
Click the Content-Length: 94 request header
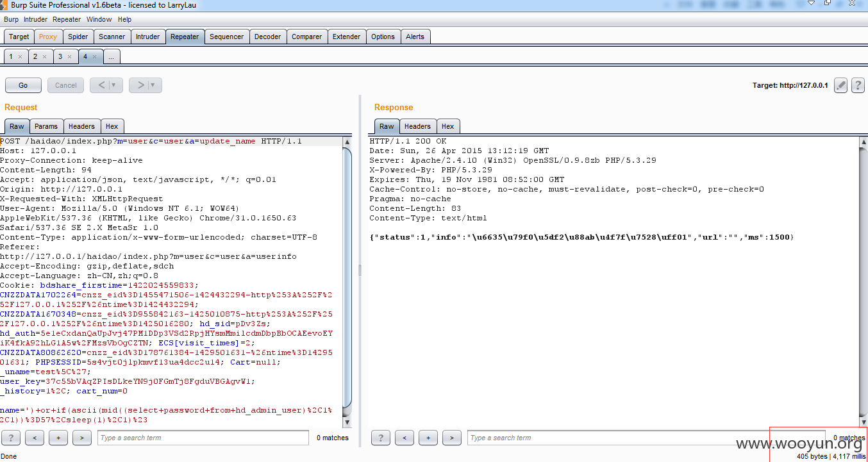click(46, 170)
